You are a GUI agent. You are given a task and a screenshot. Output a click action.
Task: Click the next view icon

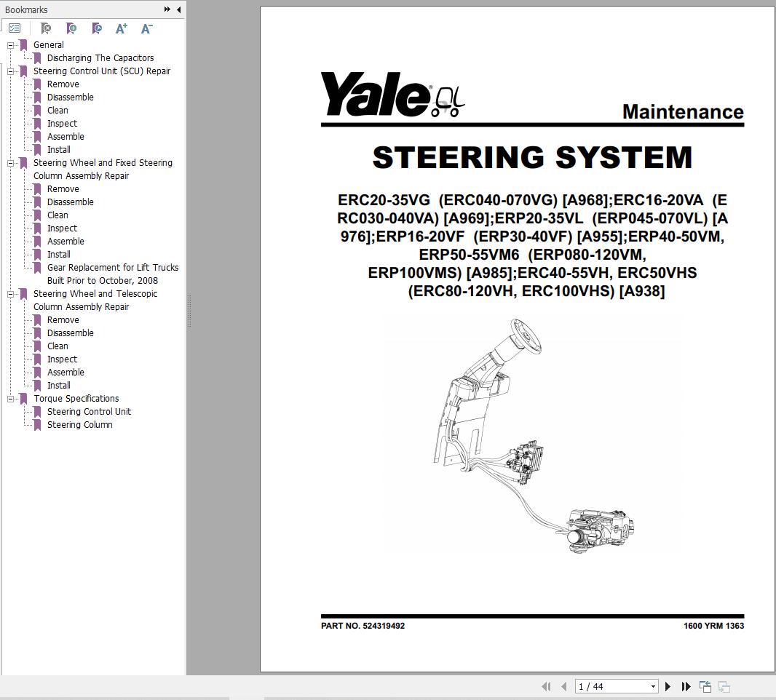[x=724, y=686]
